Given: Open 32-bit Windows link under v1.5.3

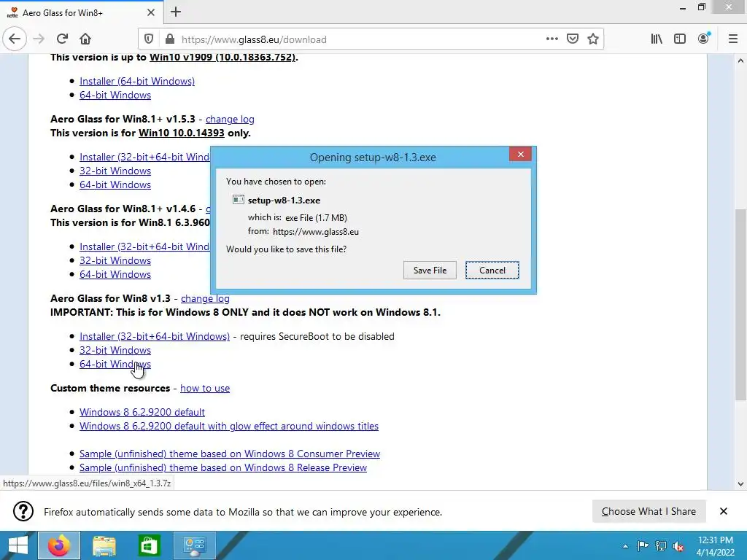Looking at the screenshot, I should pyautogui.click(x=115, y=171).
